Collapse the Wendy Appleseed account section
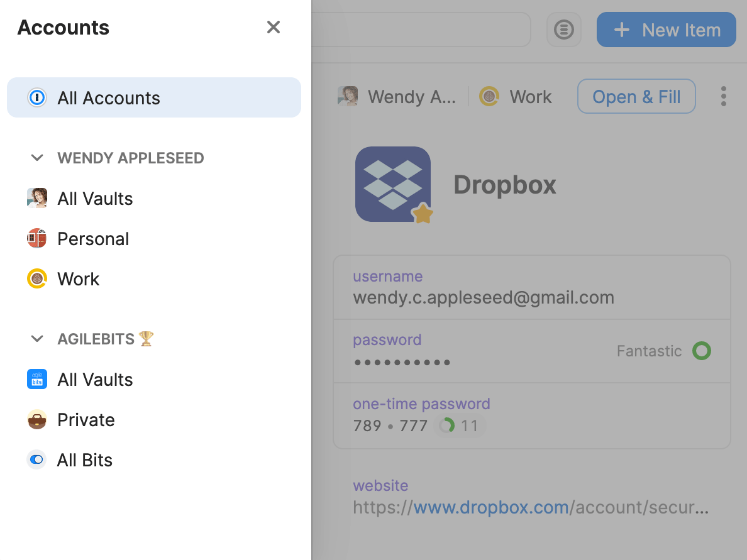Screen dimensions: 747x560 (37, 158)
